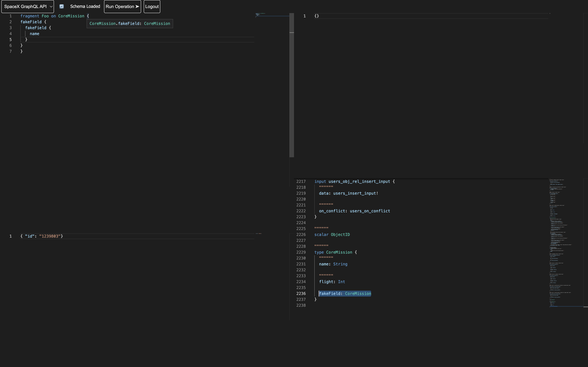Click 'scalar ObjectID' in the schema editor
588x367 pixels.
332,234
